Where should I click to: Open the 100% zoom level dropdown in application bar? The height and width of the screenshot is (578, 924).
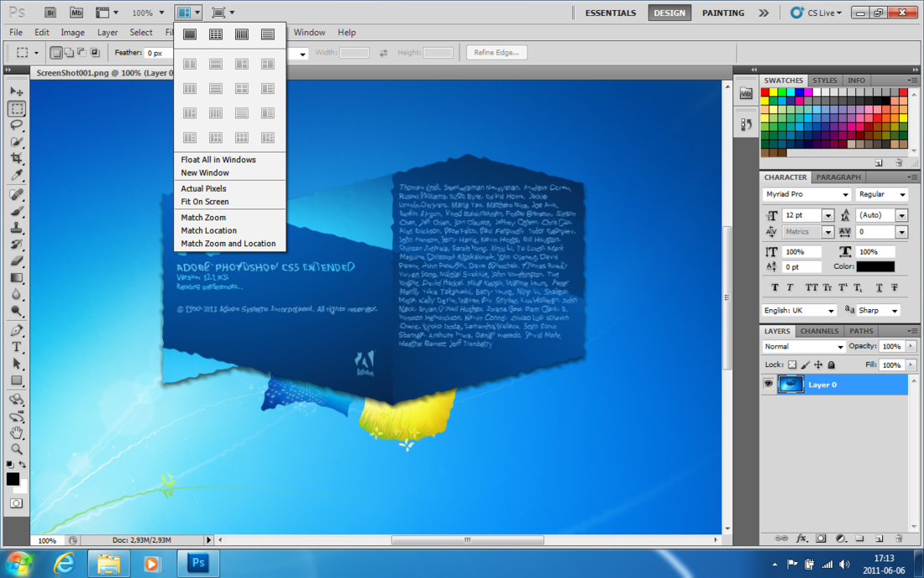[161, 13]
